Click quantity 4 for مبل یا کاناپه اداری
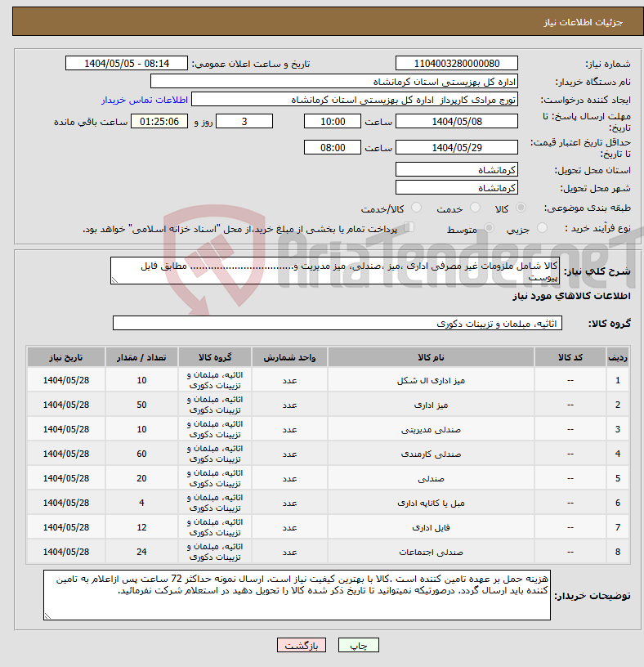The width and height of the screenshot is (644, 667). coord(141,503)
